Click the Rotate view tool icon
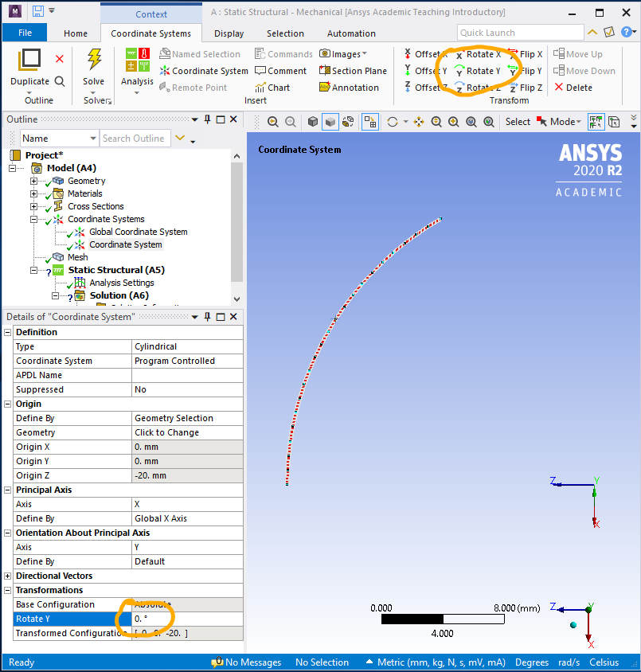 click(x=393, y=122)
